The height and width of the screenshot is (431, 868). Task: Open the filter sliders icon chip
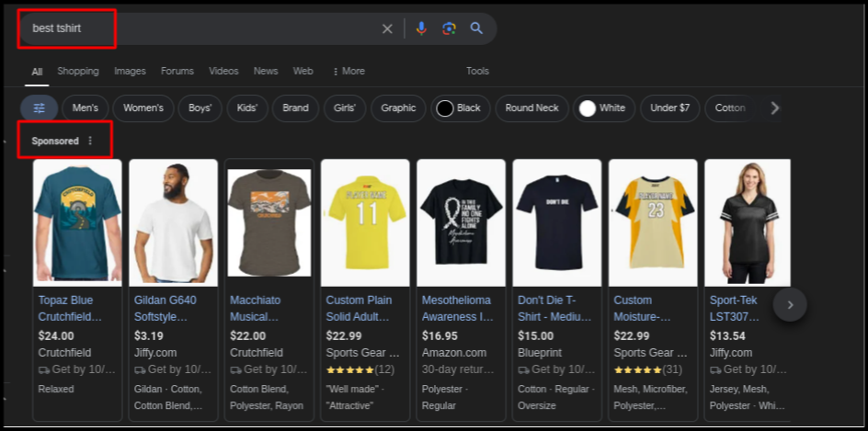point(39,108)
